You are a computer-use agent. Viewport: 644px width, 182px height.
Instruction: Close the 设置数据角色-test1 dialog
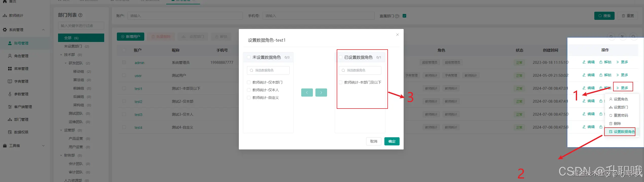pos(398,35)
